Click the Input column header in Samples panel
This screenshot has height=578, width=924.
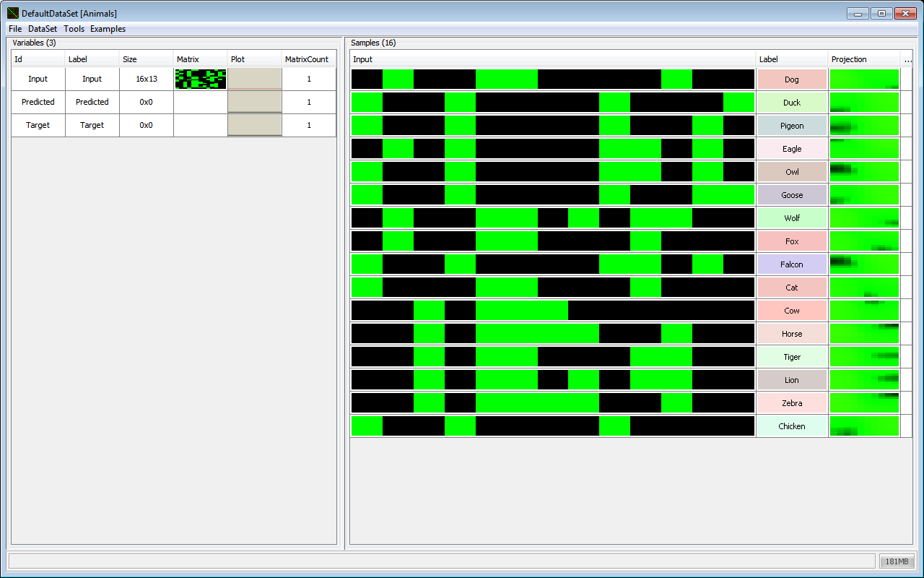[x=361, y=59]
